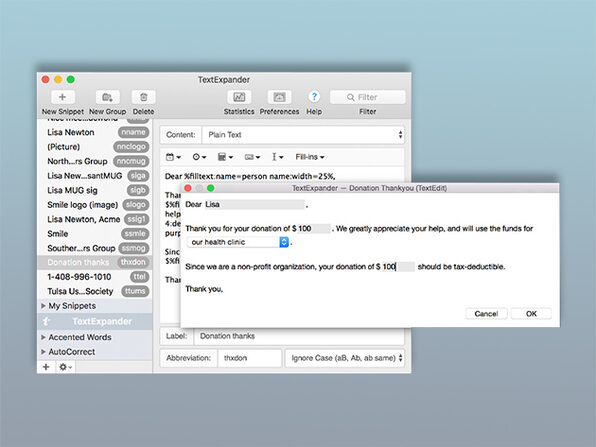Expand the AutoCorrect group
596x447 pixels.
click(x=43, y=352)
